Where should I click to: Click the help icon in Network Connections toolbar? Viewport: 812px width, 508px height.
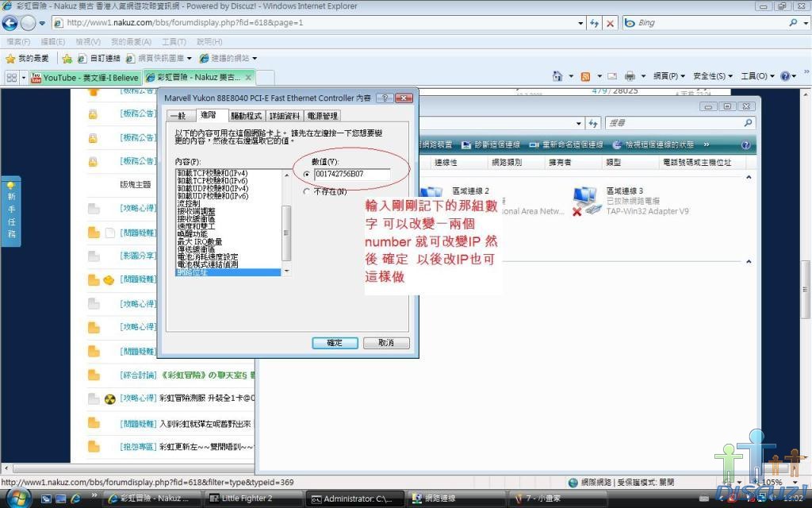[x=745, y=145]
